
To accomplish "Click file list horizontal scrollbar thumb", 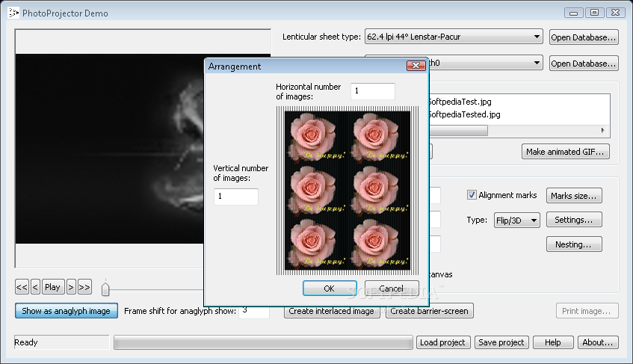I will point(458,130).
